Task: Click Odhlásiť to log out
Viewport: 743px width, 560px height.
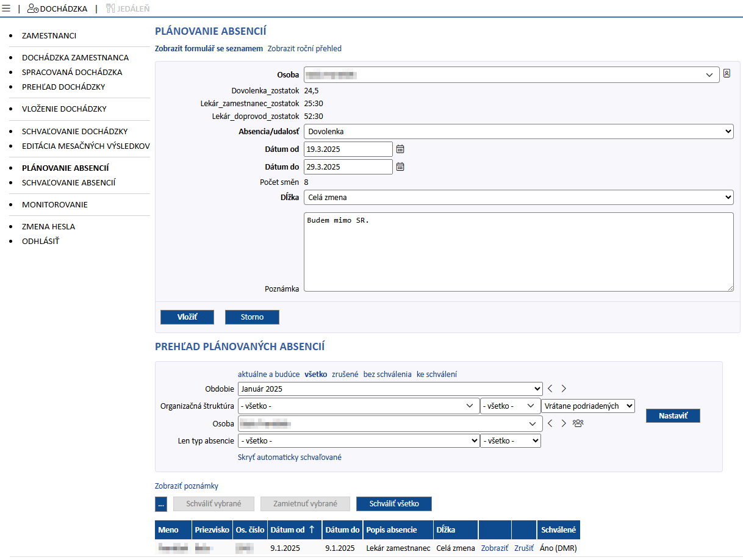Action: [41, 241]
